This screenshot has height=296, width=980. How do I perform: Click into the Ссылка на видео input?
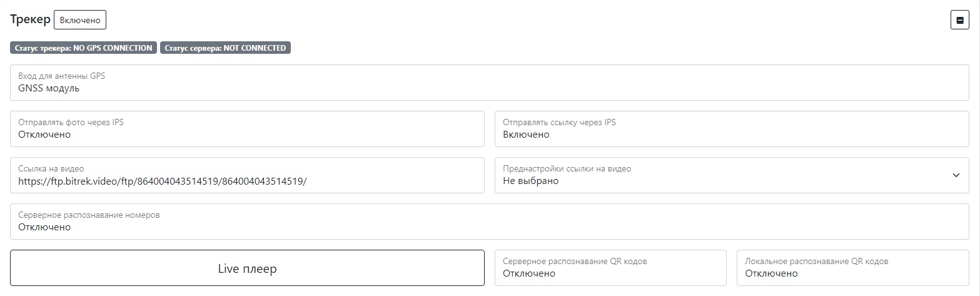tap(247, 175)
